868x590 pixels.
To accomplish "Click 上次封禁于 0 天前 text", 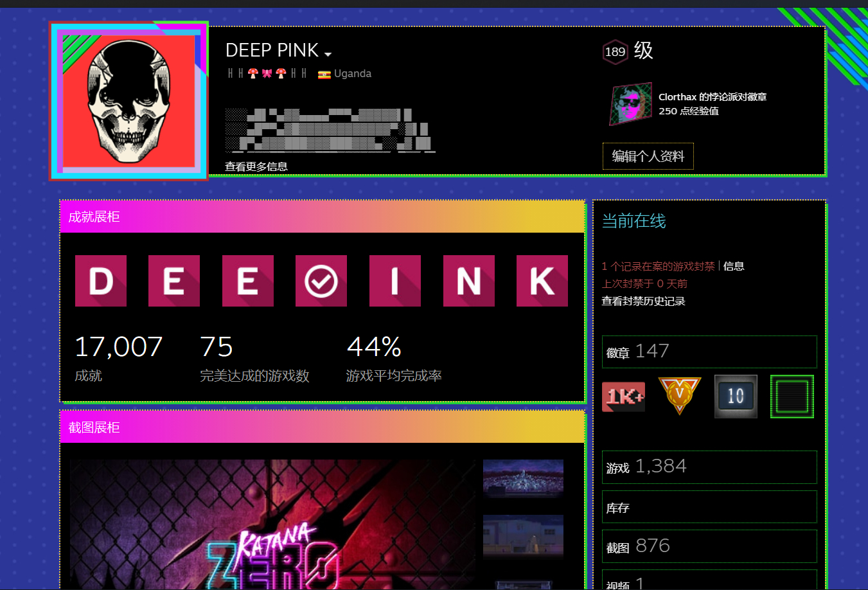I will [x=644, y=283].
